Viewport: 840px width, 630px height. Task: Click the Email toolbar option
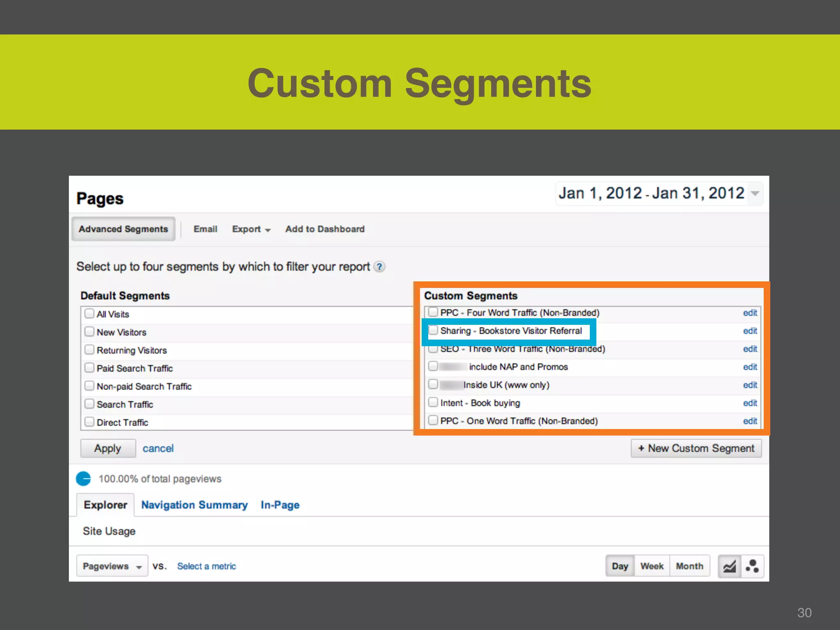(x=205, y=229)
